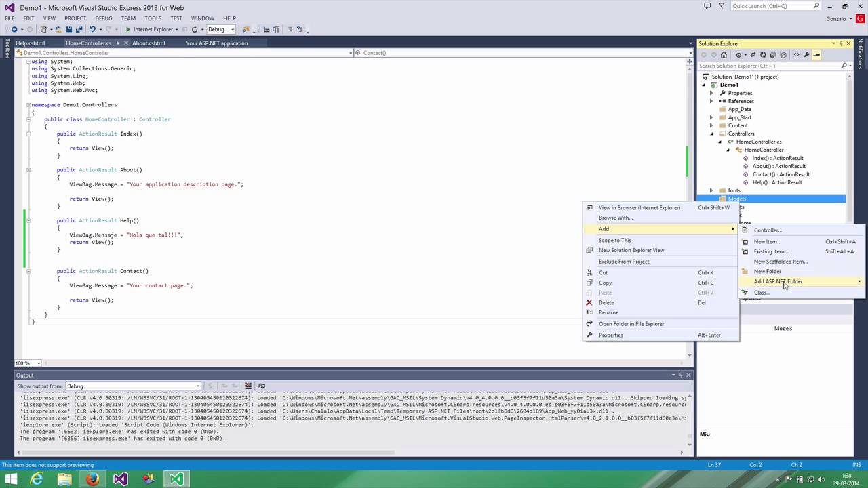868x488 pixels.
Task: Collapse the HomeController class block
Action: (x=28, y=119)
